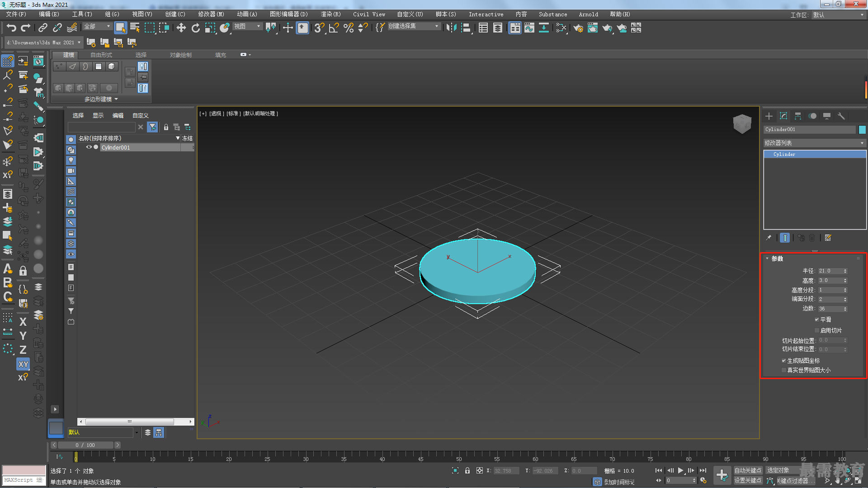Toggle the Cylinder001 freeze dot

pyautogui.click(x=96, y=147)
